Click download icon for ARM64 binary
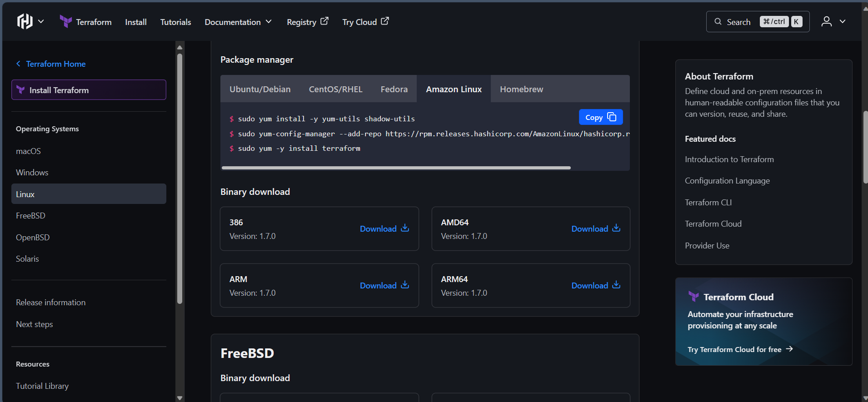Image resolution: width=868 pixels, height=402 pixels. click(x=616, y=285)
